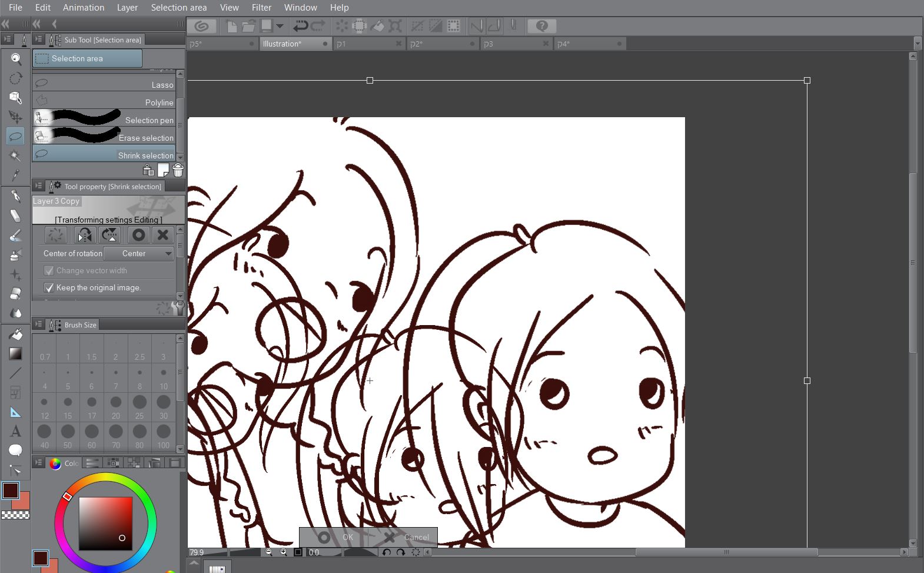Viewport: 924px width, 573px height.
Task: Select the Pen tool
Action: pyautogui.click(x=16, y=197)
